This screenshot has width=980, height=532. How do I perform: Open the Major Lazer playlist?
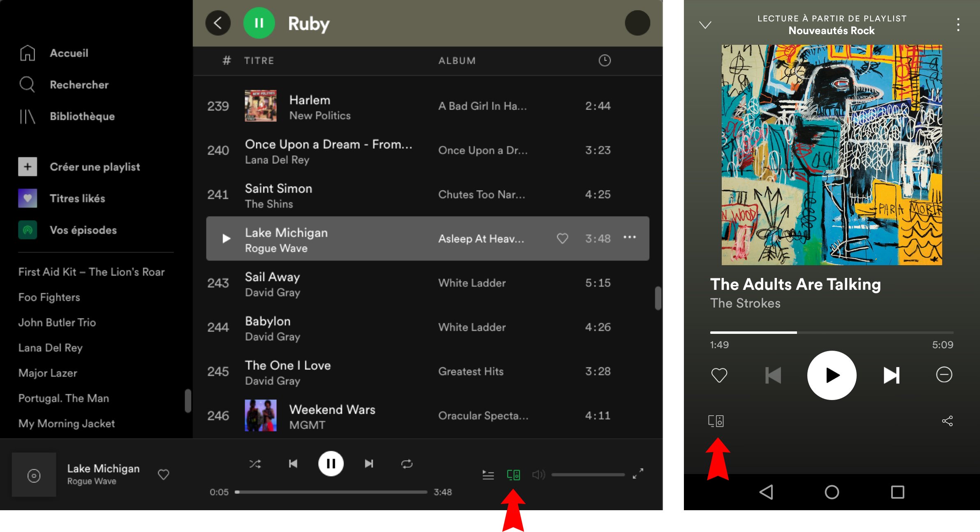[47, 373]
